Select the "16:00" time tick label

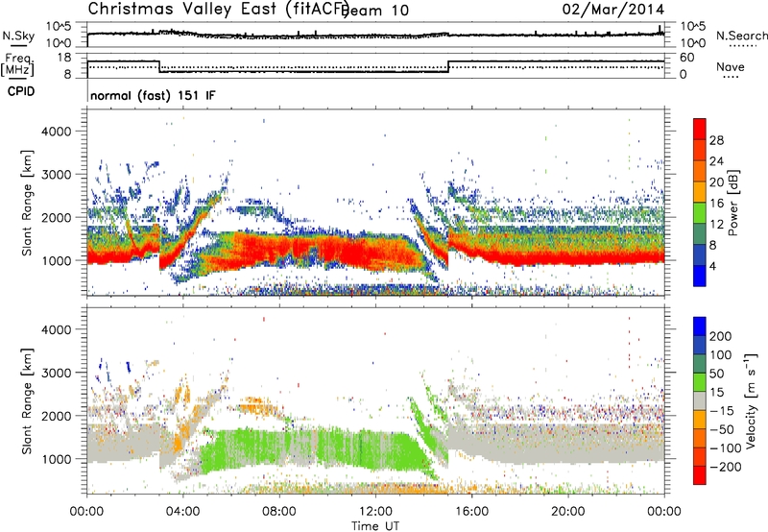[x=471, y=512]
